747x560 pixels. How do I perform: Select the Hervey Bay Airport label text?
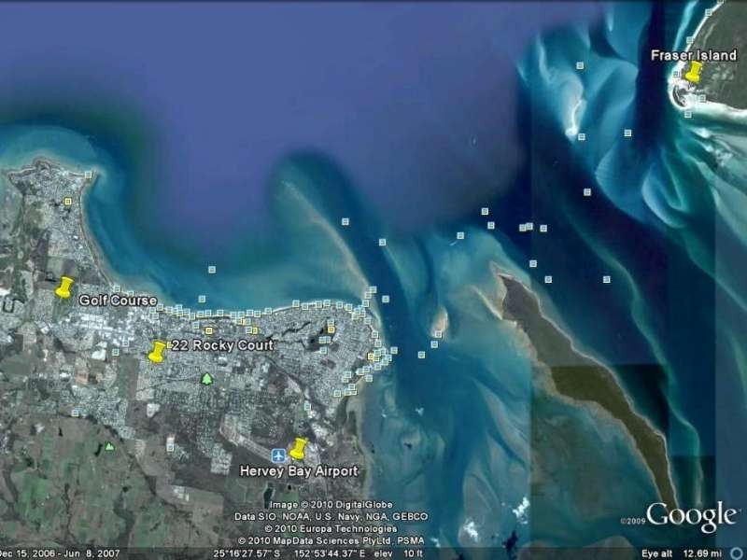[x=299, y=469]
